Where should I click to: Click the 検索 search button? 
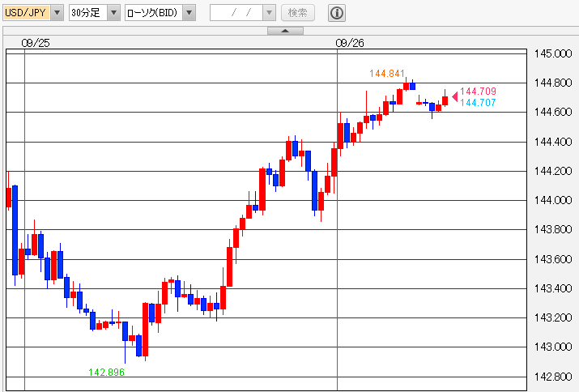(x=298, y=13)
